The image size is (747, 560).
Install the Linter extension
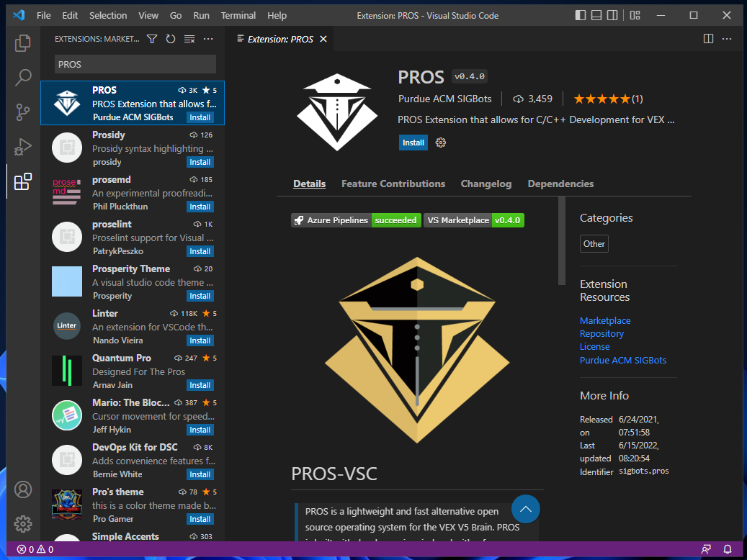pos(200,340)
